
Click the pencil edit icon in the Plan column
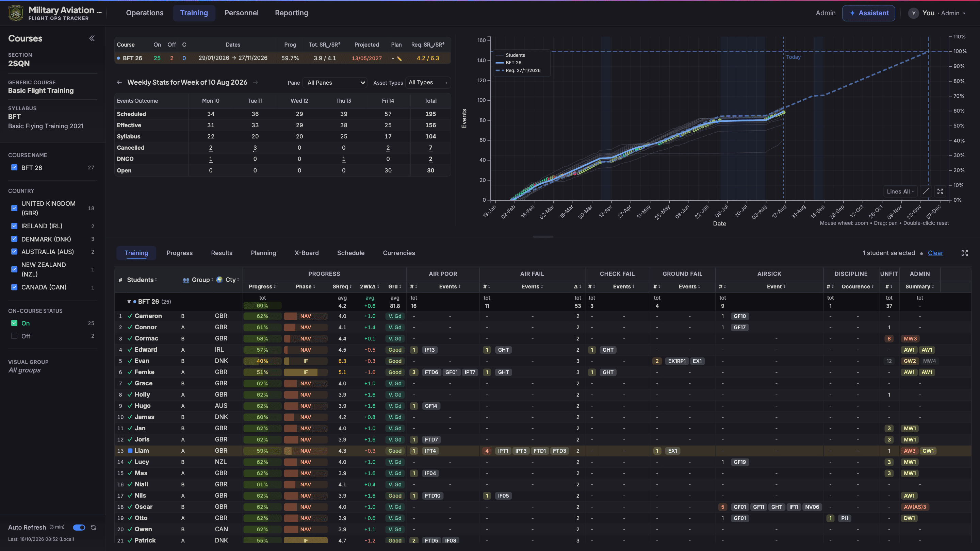[399, 59]
